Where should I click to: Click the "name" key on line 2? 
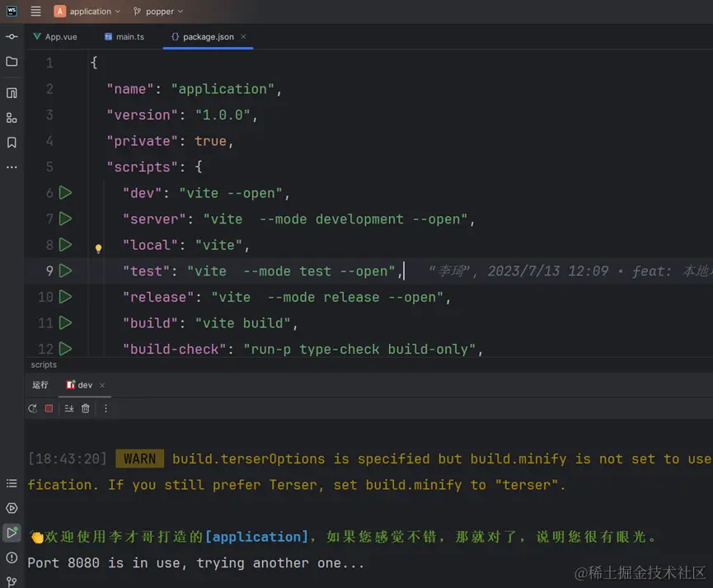point(130,89)
